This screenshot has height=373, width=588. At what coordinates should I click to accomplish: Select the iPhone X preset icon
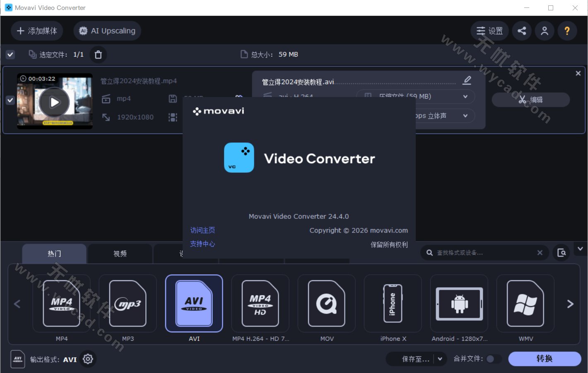click(x=393, y=303)
